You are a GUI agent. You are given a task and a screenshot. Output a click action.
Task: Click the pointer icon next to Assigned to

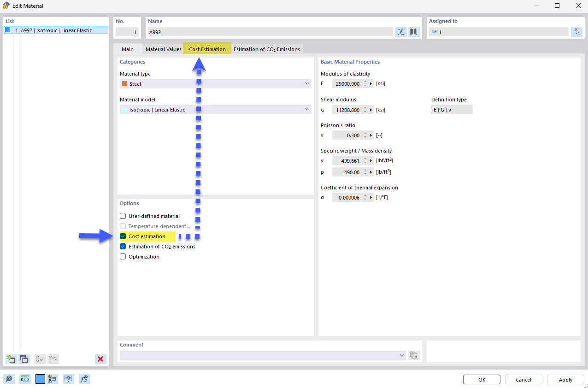[x=576, y=31]
